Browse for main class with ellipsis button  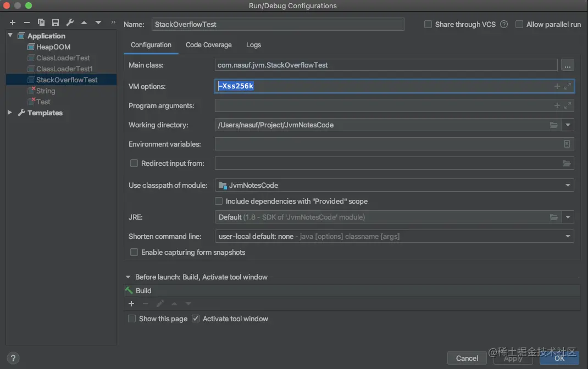point(567,65)
